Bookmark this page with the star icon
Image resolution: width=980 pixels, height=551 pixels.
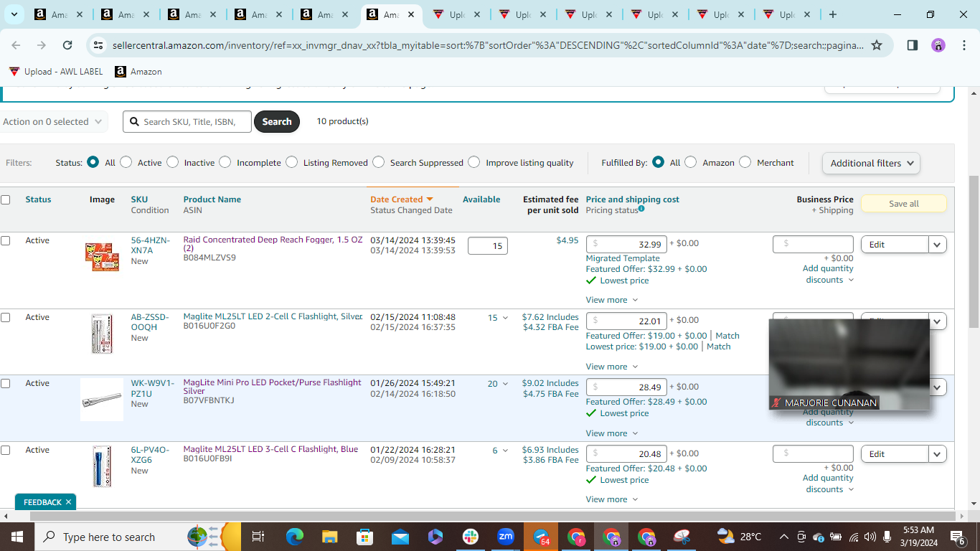coord(877,45)
